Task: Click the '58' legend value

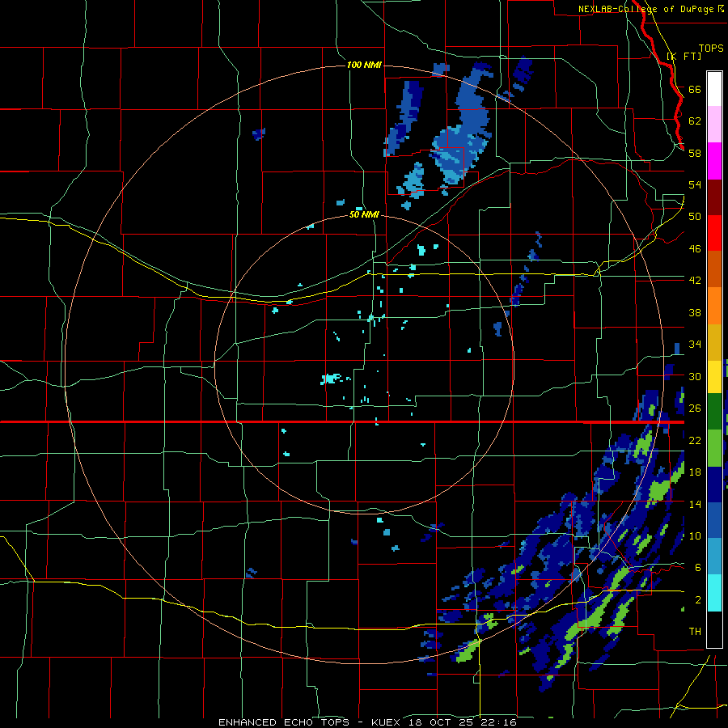Action: coord(695,153)
